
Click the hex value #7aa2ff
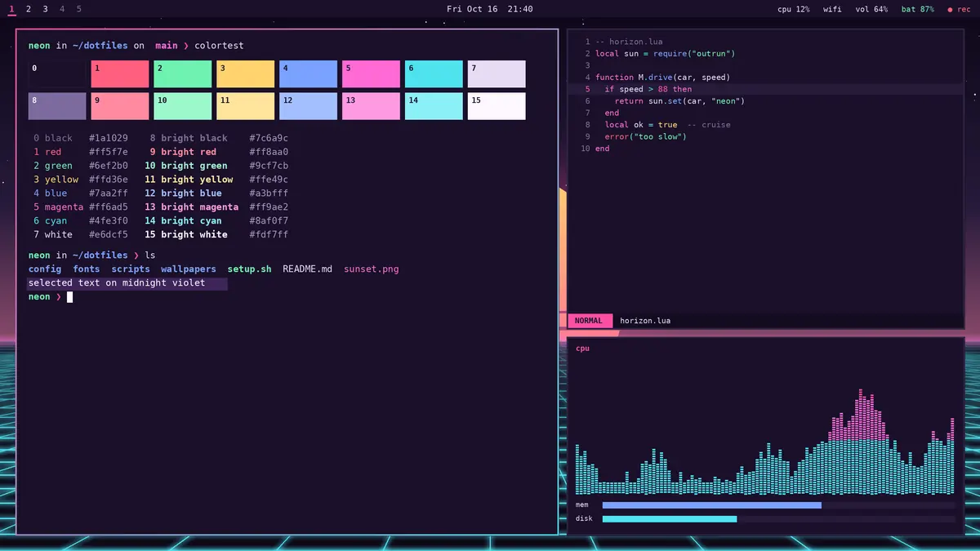coord(109,193)
